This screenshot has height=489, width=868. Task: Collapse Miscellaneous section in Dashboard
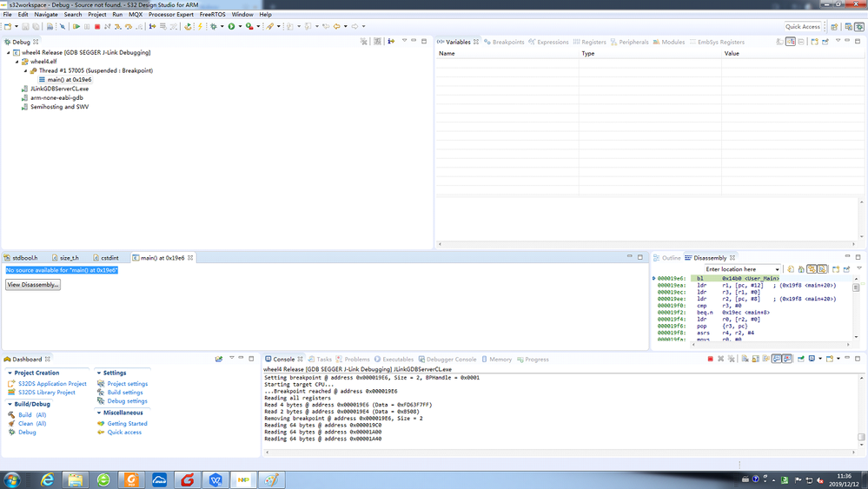[x=99, y=413]
